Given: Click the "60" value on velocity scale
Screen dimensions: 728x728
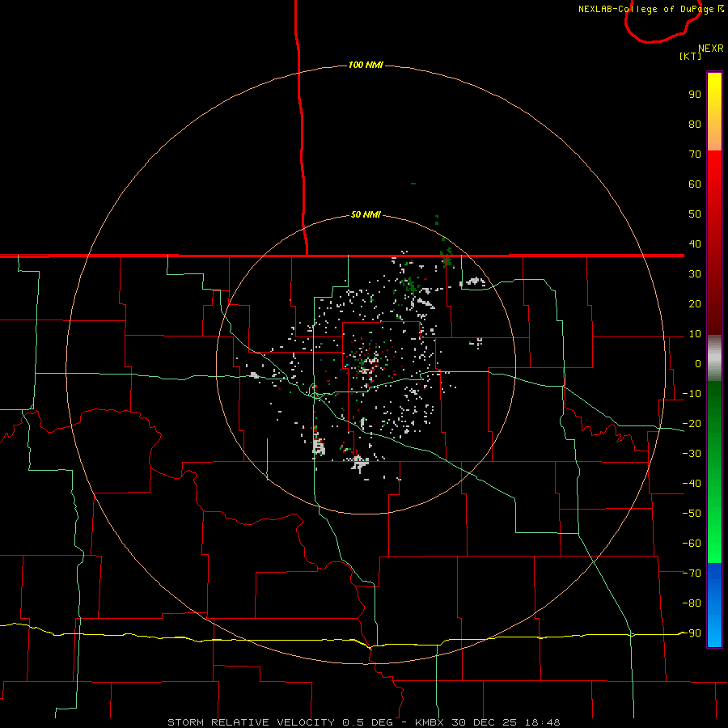Looking at the screenshot, I should click(695, 184).
